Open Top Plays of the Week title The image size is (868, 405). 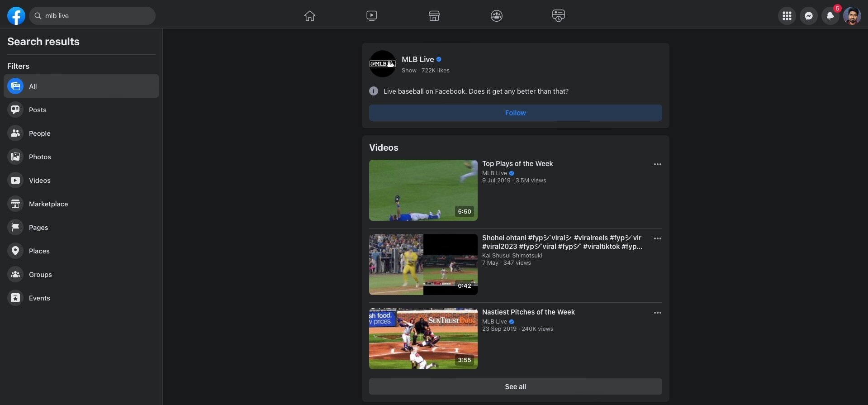517,163
